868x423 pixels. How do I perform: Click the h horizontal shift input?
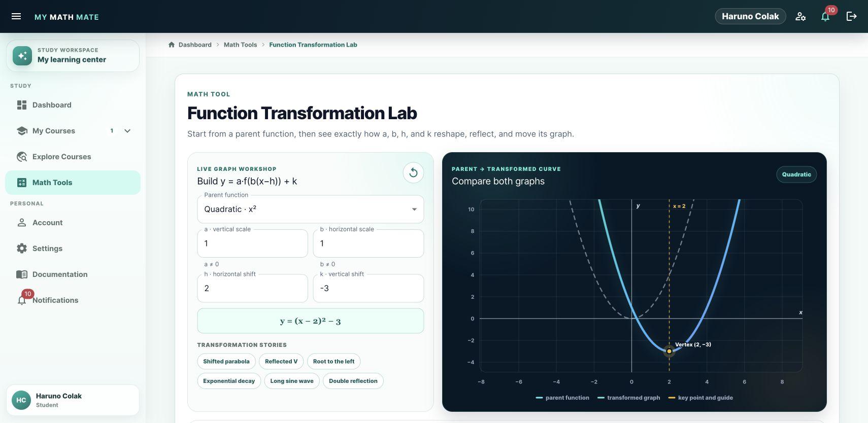[x=252, y=289]
